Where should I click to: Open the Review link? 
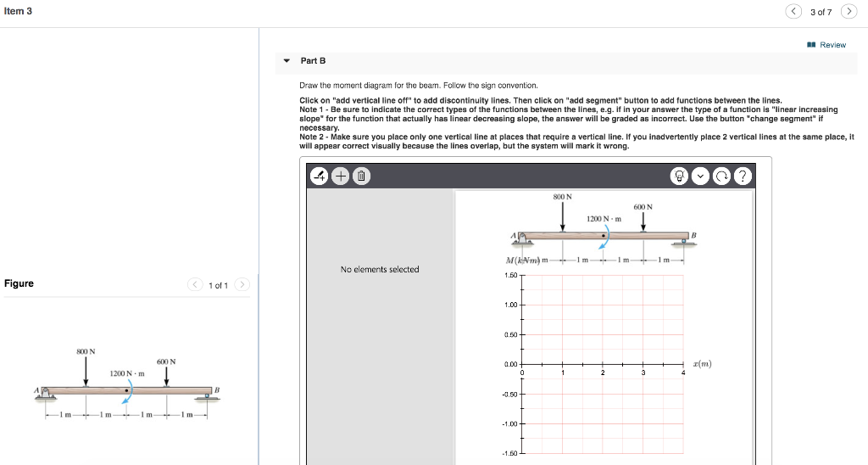coord(826,45)
